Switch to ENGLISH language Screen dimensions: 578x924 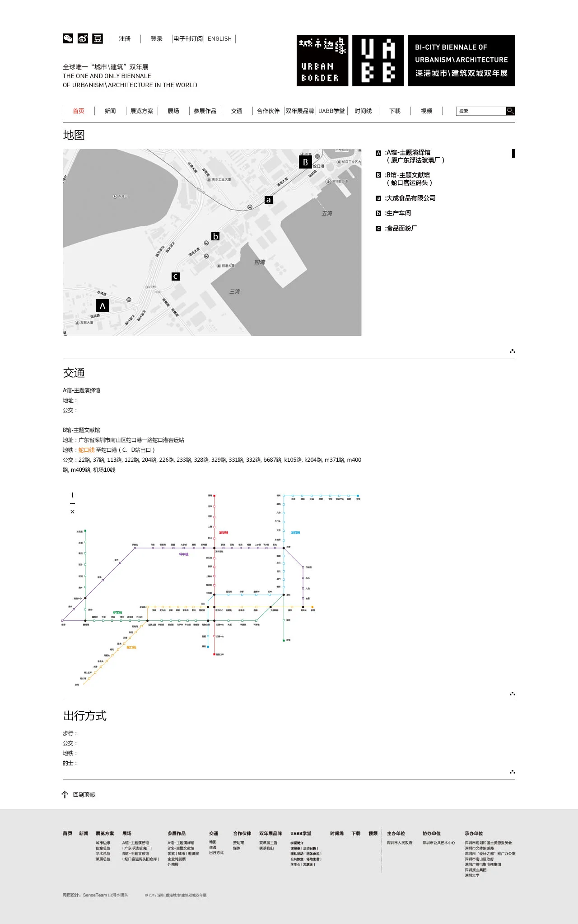(219, 39)
